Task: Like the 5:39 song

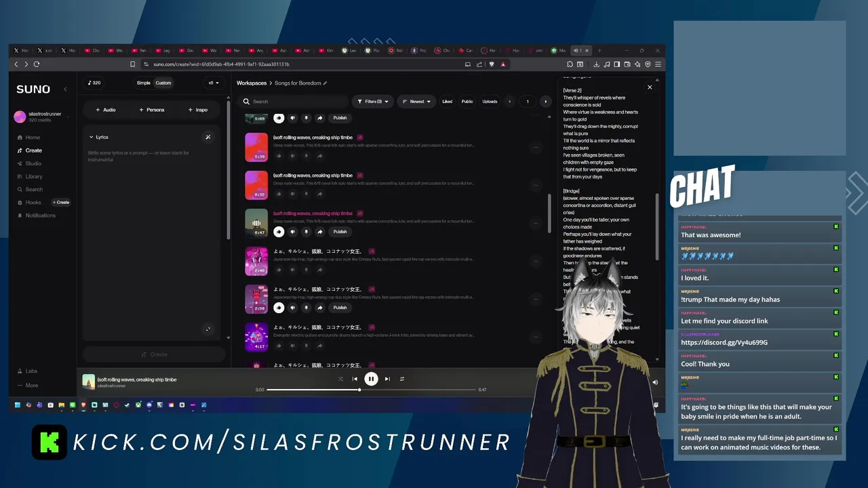Action: tap(279, 156)
